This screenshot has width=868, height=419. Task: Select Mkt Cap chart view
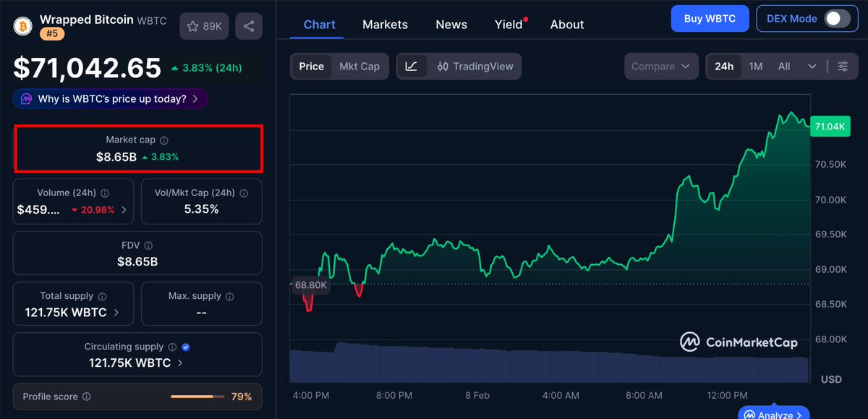click(x=359, y=67)
